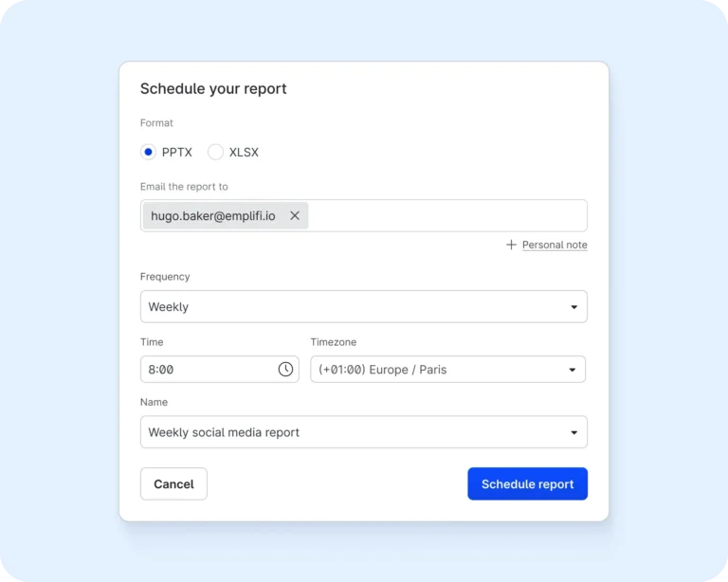Click the Personal note link
This screenshot has width=728, height=582.
coord(555,245)
